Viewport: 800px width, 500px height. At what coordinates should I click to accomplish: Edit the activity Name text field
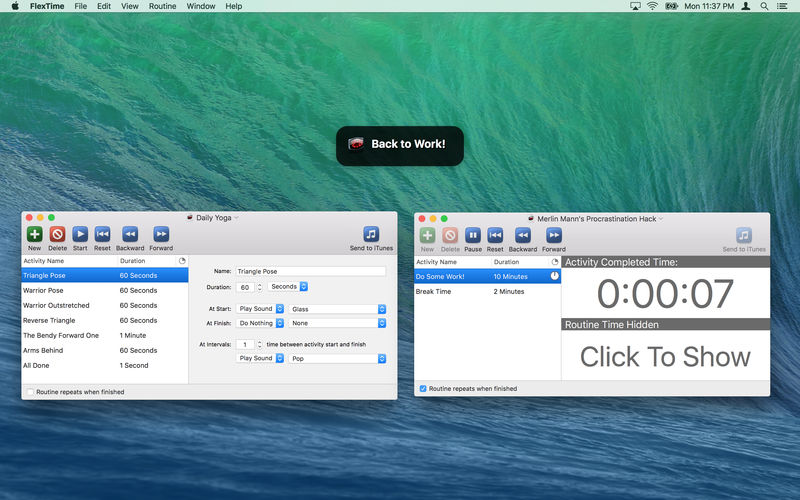click(310, 271)
